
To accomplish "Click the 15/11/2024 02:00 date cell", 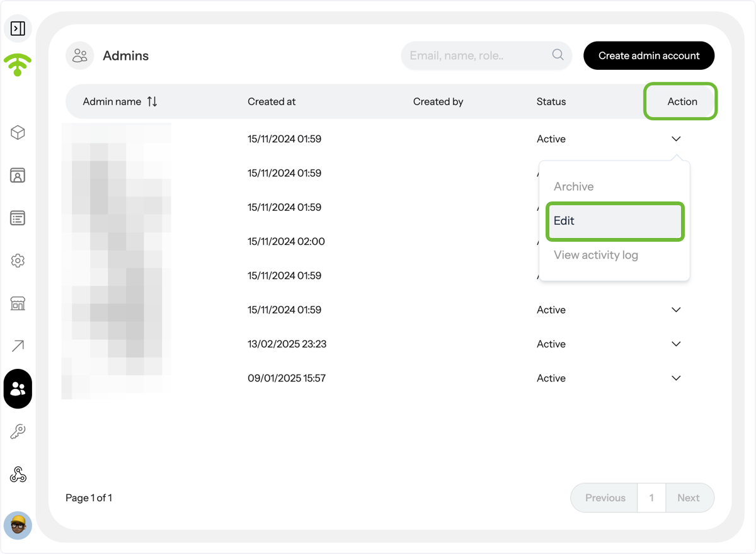I will 286,241.
